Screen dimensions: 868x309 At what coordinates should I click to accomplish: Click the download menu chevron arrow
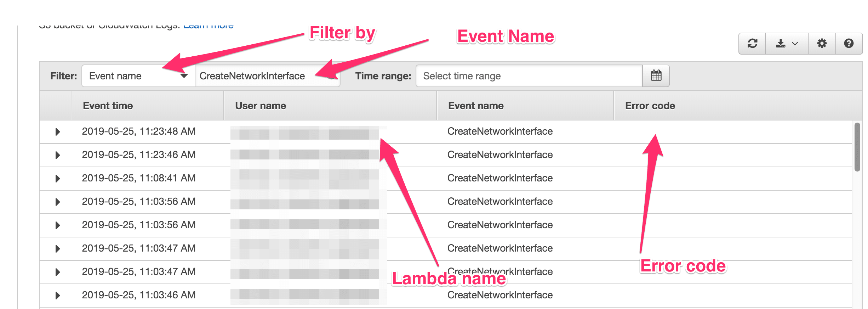795,44
